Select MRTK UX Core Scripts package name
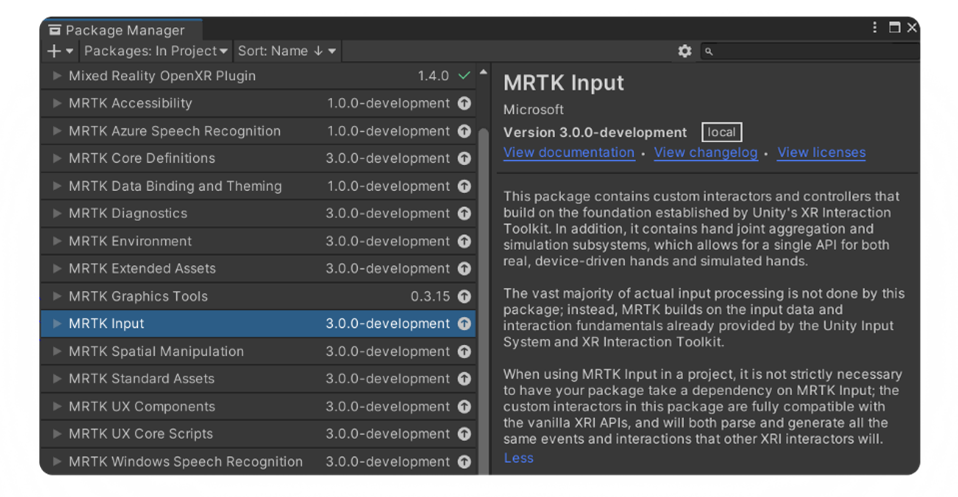The height and width of the screenshot is (497, 958). (x=141, y=434)
